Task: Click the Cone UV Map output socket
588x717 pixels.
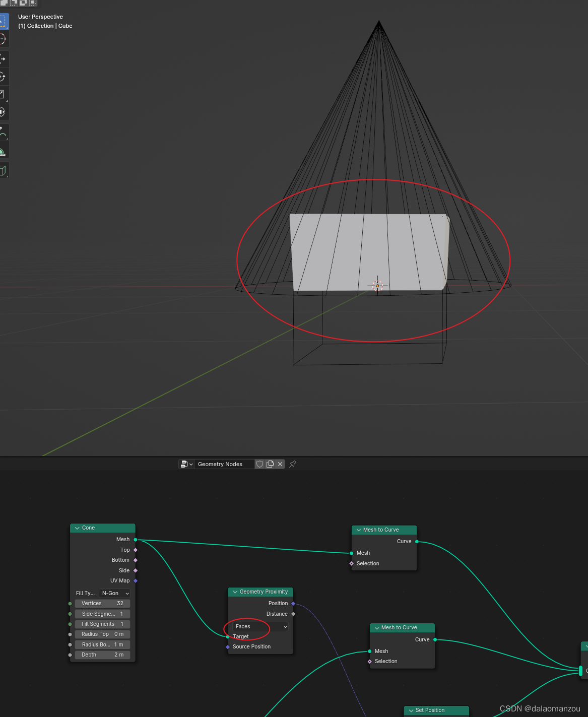Action: [136, 580]
